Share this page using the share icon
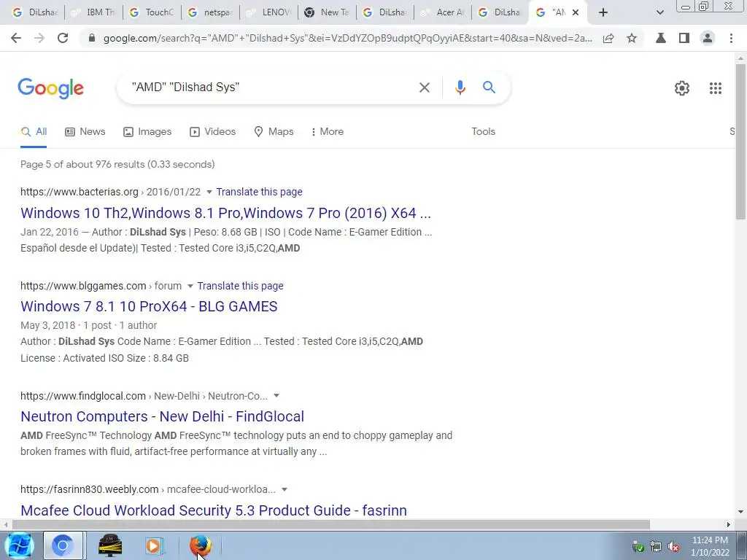 pyautogui.click(x=608, y=38)
